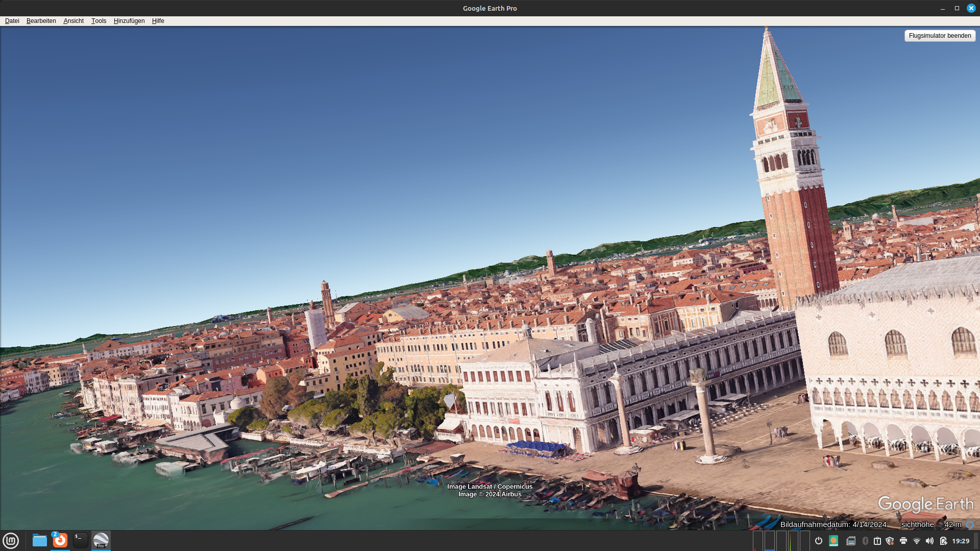
Task: Open the Linux Mint start menu
Action: coord(11,540)
